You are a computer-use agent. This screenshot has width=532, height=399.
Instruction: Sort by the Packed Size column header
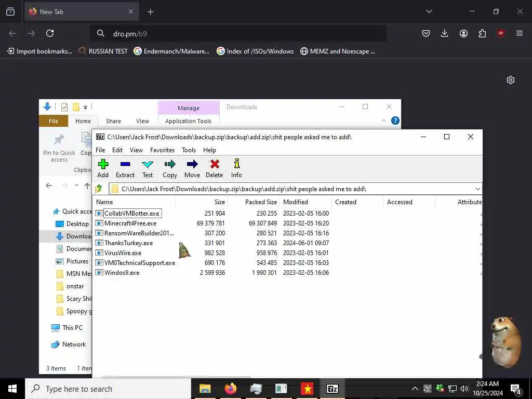pyautogui.click(x=254, y=202)
